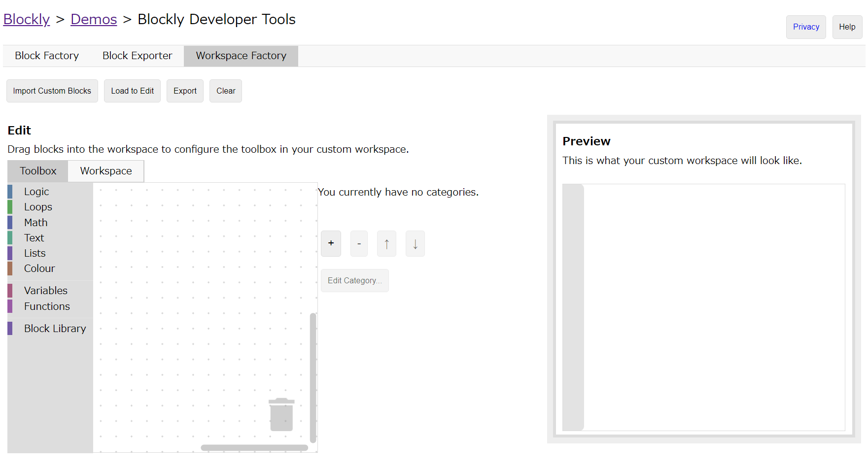This screenshot has height=470, width=868.
Task: Click the horizontal scrollbar below the workspace
Action: click(x=254, y=448)
